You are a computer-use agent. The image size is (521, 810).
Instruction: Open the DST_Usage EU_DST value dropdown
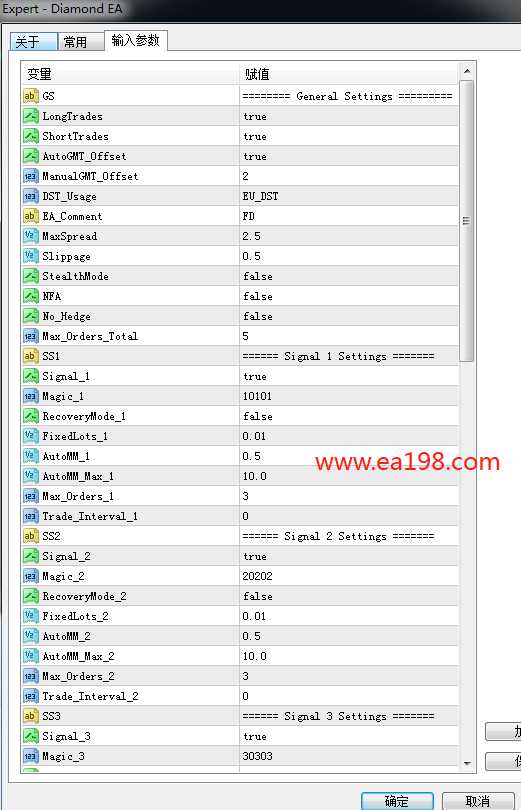pos(349,196)
